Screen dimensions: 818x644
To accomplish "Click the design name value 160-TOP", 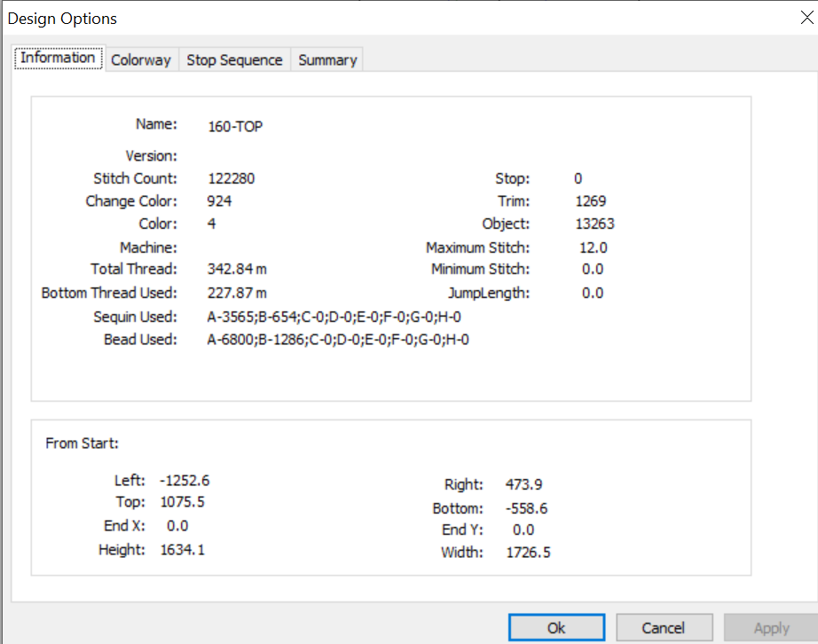I will point(235,127).
